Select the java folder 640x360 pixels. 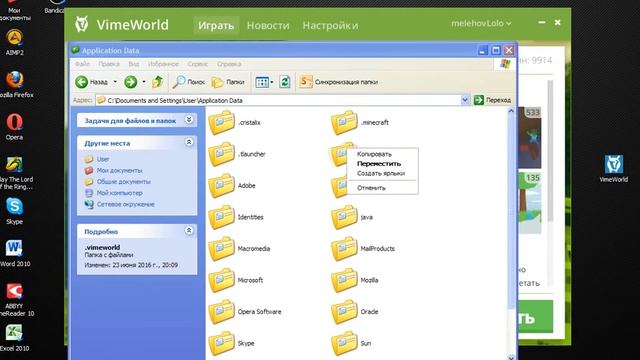coord(352,217)
